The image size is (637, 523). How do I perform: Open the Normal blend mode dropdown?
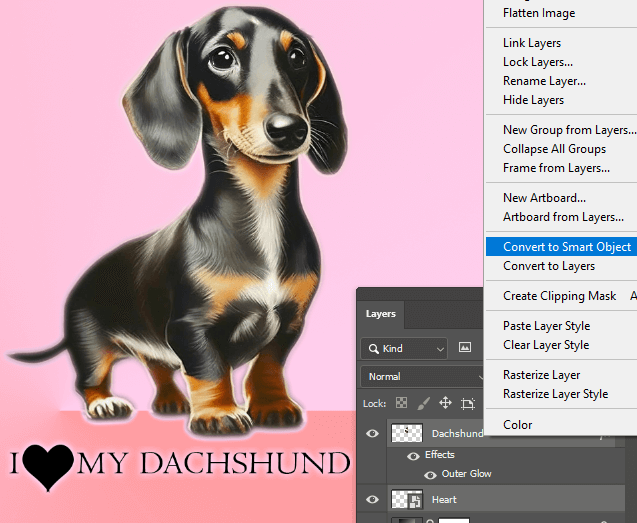coord(421,377)
